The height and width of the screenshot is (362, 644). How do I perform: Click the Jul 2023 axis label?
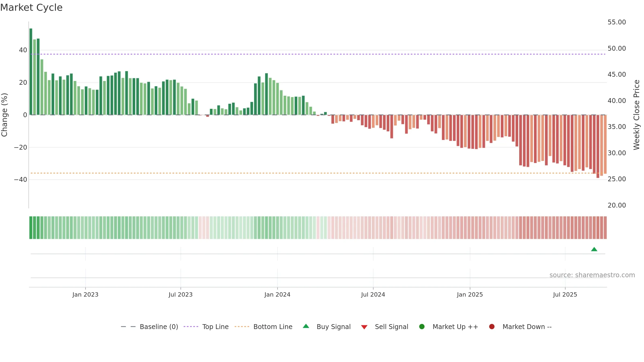pyautogui.click(x=181, y=294)
